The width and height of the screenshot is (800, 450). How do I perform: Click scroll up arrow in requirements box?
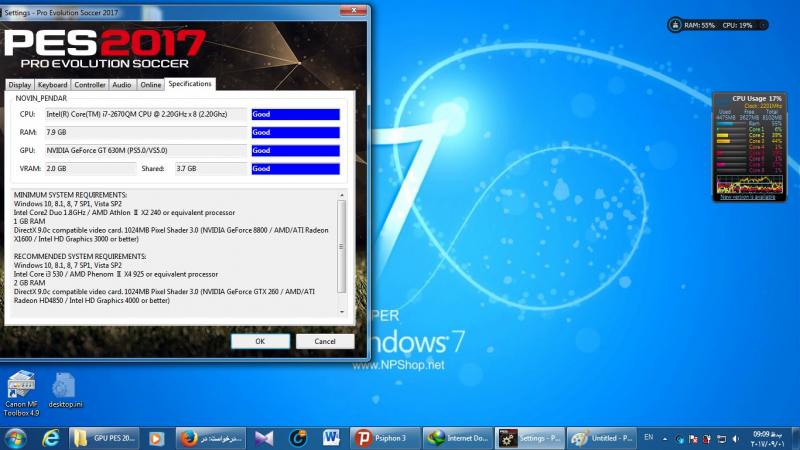342,195
